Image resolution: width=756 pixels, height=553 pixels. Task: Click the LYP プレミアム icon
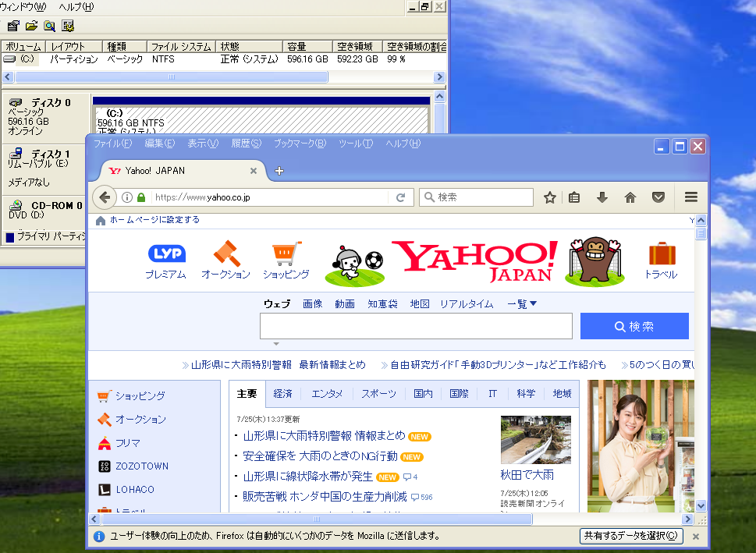point(166,253)
